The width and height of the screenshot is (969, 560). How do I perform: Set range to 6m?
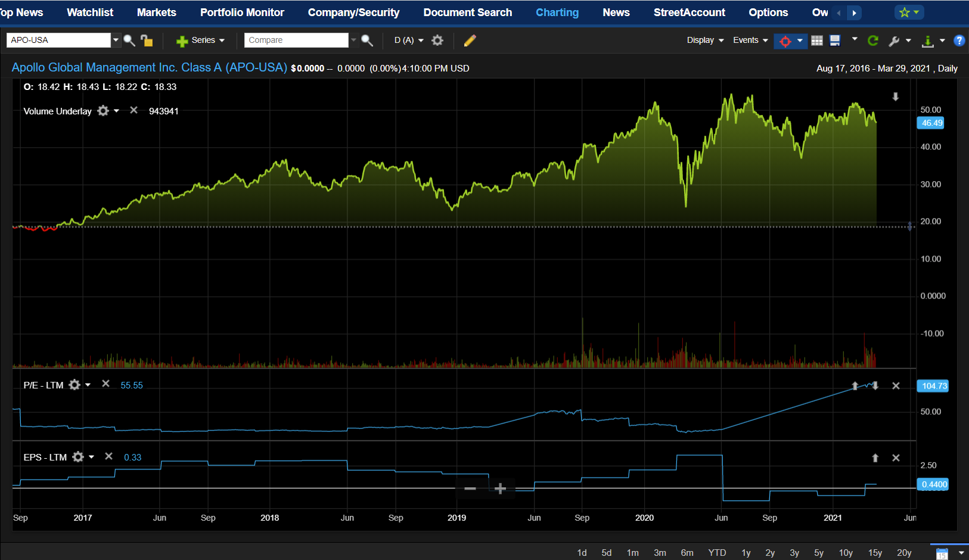(687, 553)
